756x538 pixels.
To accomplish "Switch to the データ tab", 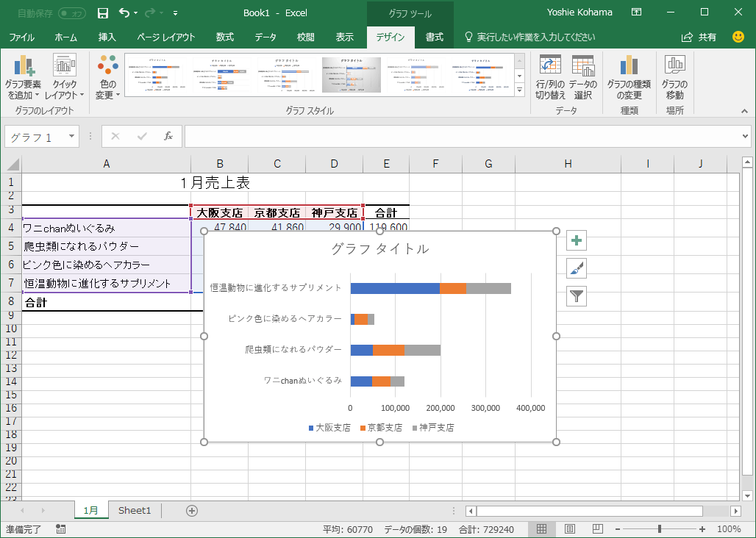I will pos(265,37).
